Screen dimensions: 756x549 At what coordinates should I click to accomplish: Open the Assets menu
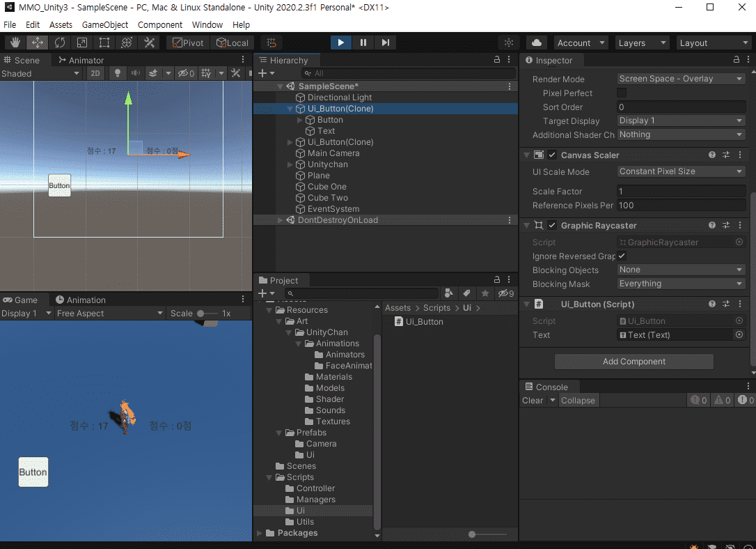(61, 24)
